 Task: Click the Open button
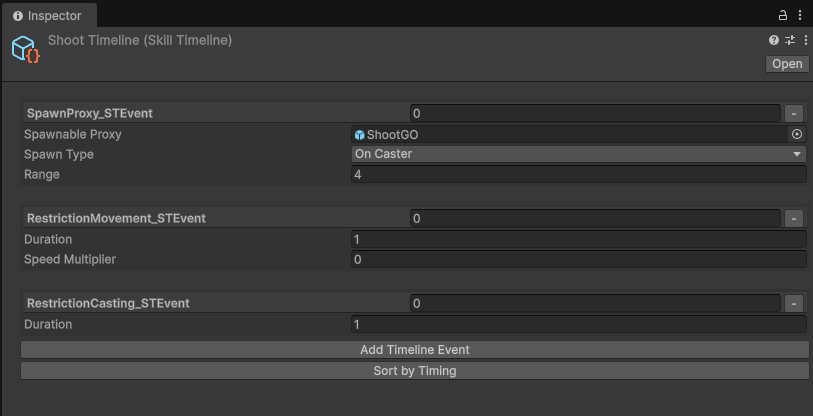click(x=787, y=64)
